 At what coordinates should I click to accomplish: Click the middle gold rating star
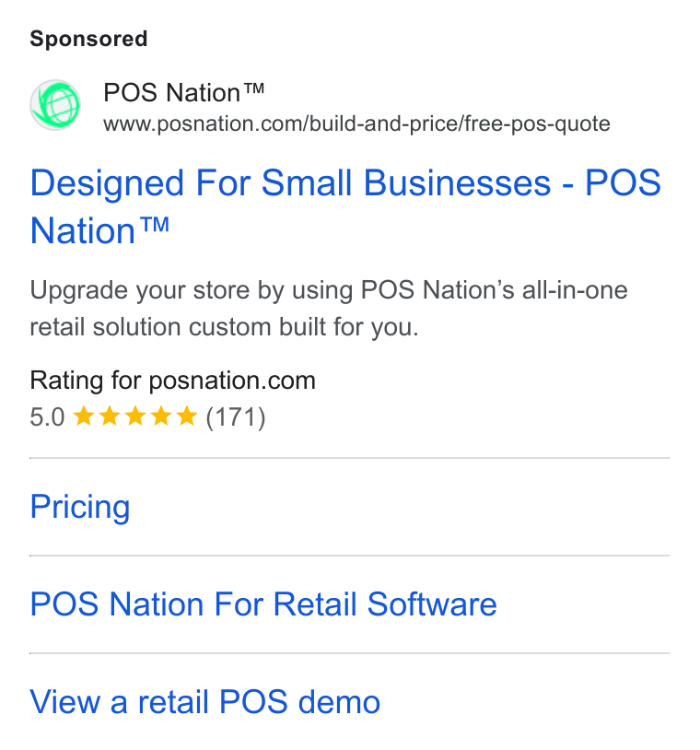135,416
